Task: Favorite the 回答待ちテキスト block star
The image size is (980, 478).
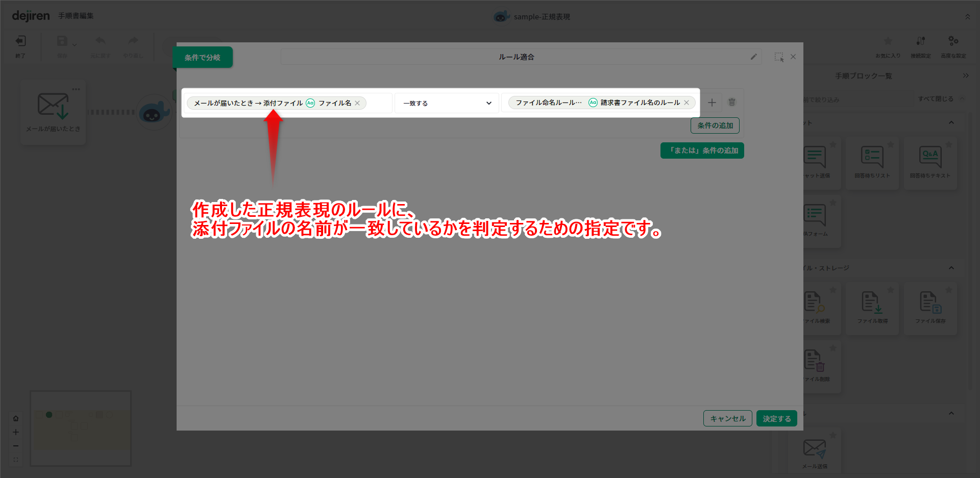Action: pyautogui.click(x=949, y=144)
